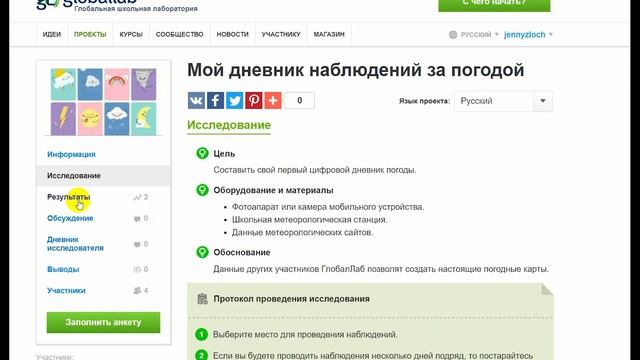Click the share counter showing 0
This screenshot has width=640, height=360.
click(300, 100)
